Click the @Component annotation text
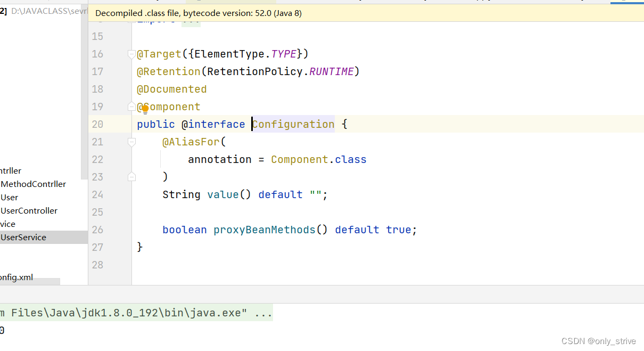This screenshot has width=644, height=351. point(169,107)
